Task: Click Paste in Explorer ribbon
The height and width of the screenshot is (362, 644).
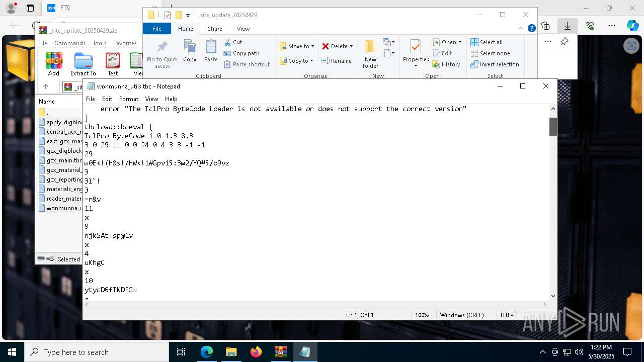Action: [x=211, y=51]
